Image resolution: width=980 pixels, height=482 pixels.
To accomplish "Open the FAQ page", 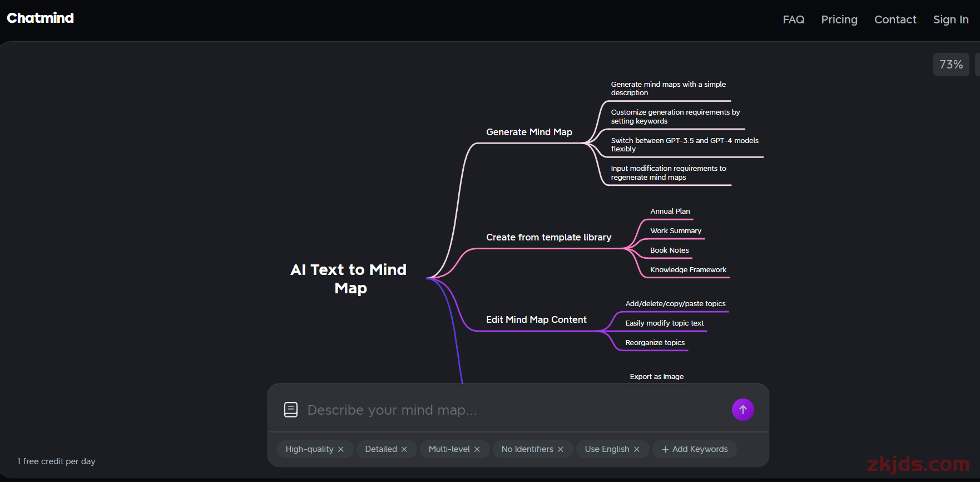I will pos(794,19).
